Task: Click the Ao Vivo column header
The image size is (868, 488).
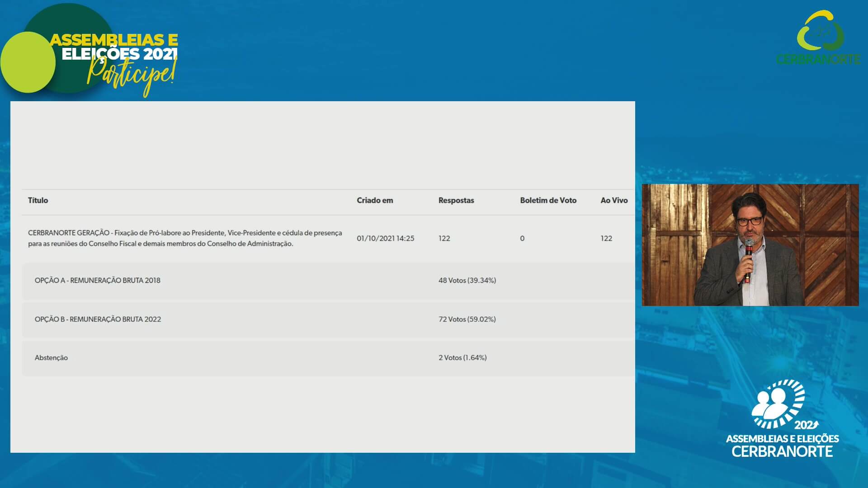Action: [x=614, y=200]
